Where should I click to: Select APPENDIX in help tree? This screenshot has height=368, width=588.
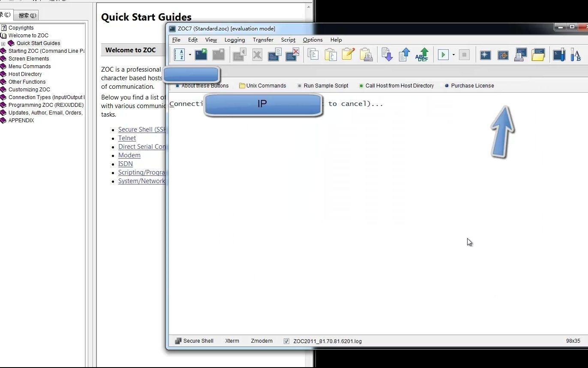tap(21, 121)
